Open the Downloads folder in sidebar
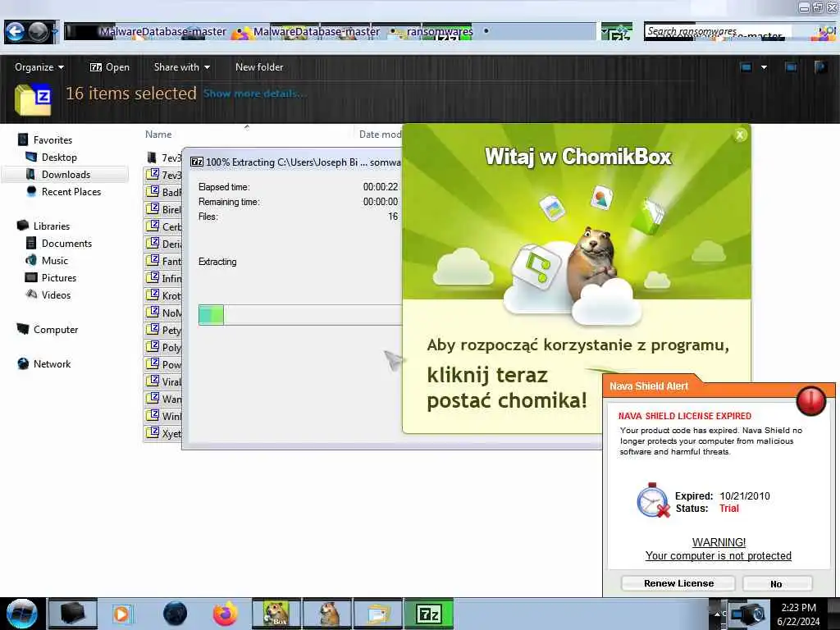 tap(66, 175)
